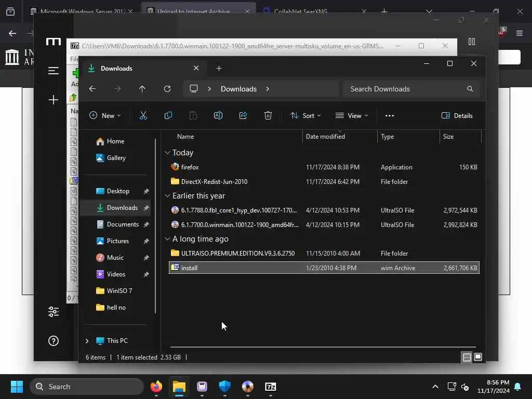The image size is (532, 399).
Task: Sort by the Type column header
Action: coord(408,137)
